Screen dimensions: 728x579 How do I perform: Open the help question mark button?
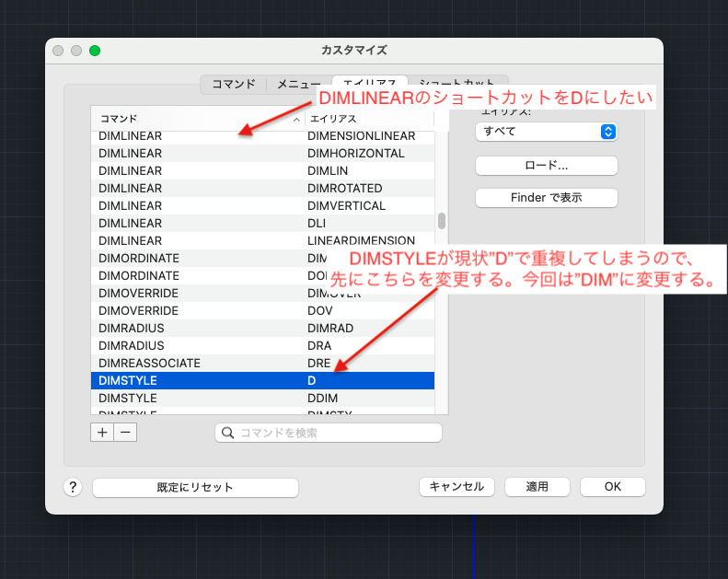click(74, 487)
